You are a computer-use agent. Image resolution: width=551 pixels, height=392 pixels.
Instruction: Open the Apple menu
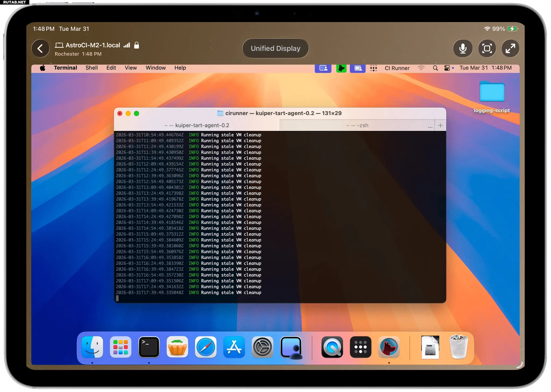(x=43, y=68)
